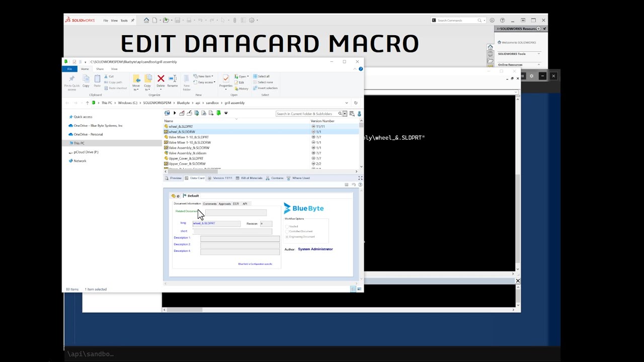The width and height of the screenshot is (644, 362).
Task: Open the Approvals tab on data card
Action: point(224,204)
